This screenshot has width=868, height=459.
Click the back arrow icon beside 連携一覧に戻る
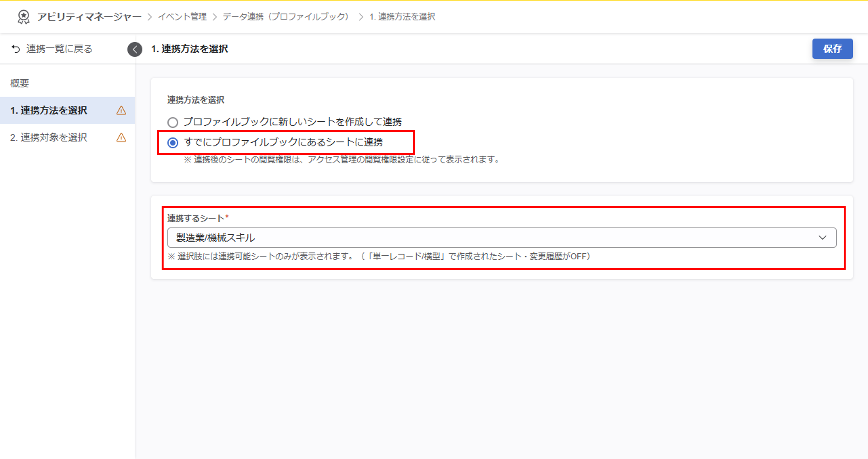coord(16,49)
